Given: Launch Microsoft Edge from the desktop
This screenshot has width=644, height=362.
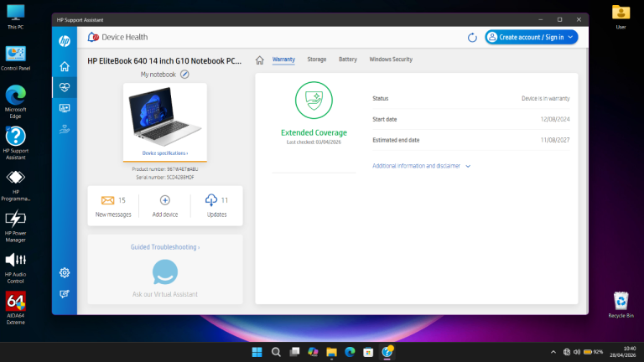Looking at the screenshot, I should click(x=16, y=101).
